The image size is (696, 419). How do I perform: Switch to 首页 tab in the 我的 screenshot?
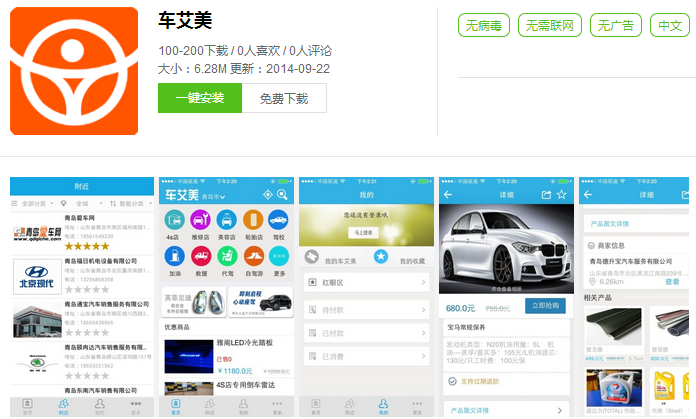tap(316, 406)
